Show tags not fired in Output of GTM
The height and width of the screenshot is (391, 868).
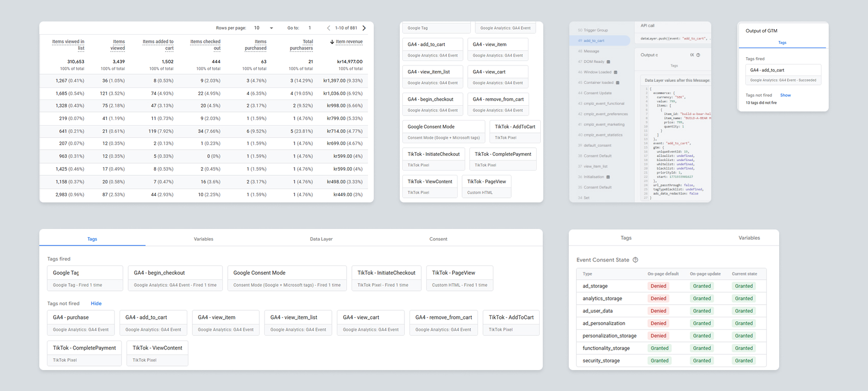[785, 95]
